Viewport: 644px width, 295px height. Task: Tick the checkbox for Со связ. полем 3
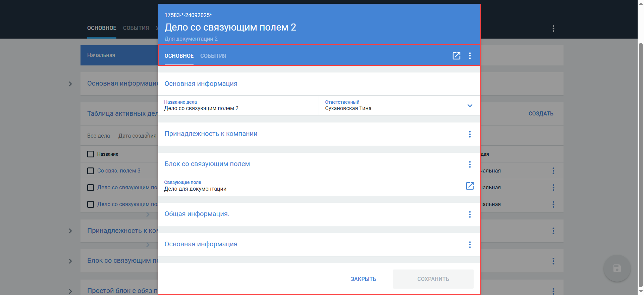[x=91, y=171]
